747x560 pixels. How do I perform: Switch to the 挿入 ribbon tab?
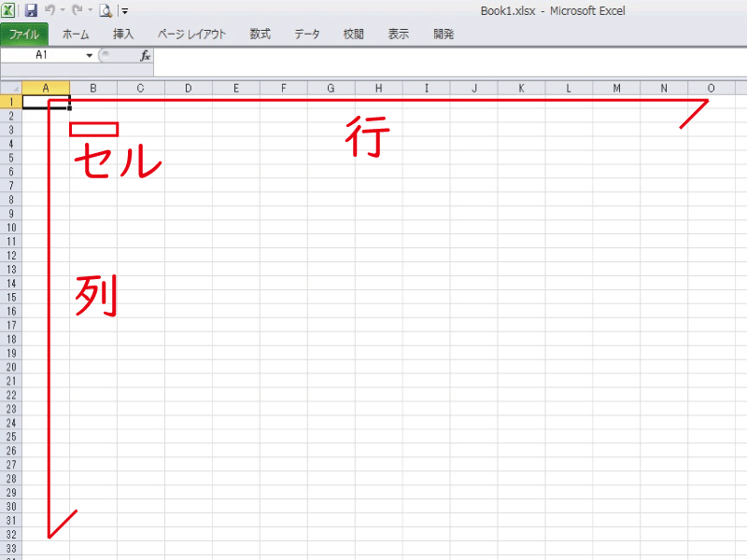(x=123, y=35)
